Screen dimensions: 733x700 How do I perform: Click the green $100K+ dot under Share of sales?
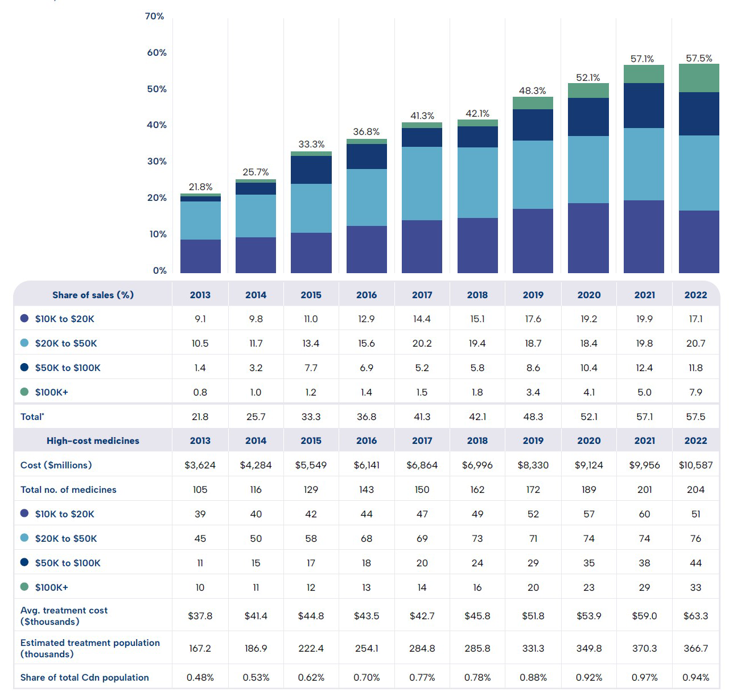[x=24, y=392]
